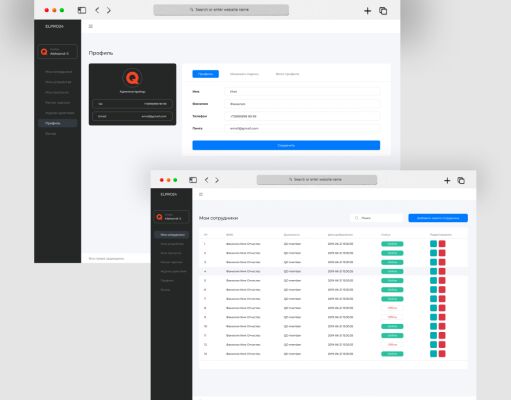Edit the Телефон input field
511x400 pixels.
[302, 116]
